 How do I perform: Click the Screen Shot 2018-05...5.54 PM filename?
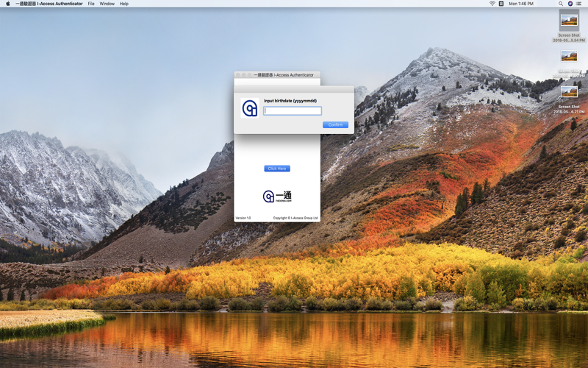click(x=569, y=38)
